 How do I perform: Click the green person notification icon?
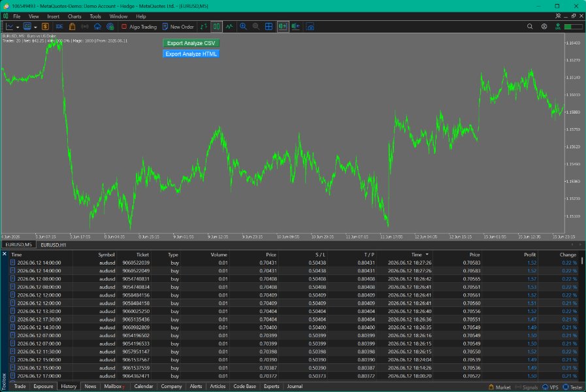point(558,27)
